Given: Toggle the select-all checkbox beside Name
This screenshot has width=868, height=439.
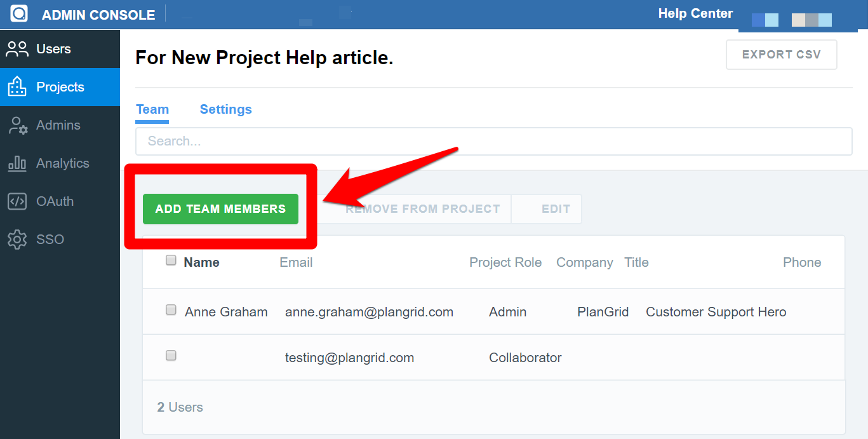Looking at the screenshot, I should [x=171, y=260].
